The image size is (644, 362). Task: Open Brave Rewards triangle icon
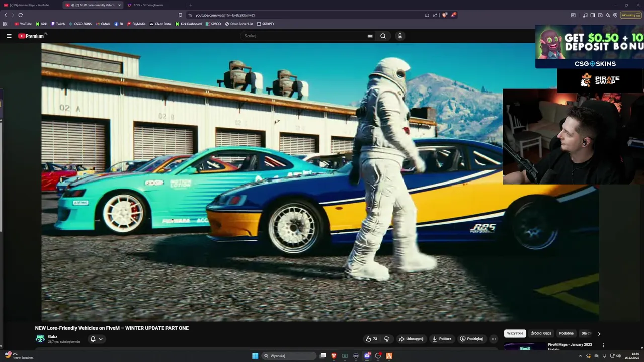pyautogui.click(x=453, y=15)
